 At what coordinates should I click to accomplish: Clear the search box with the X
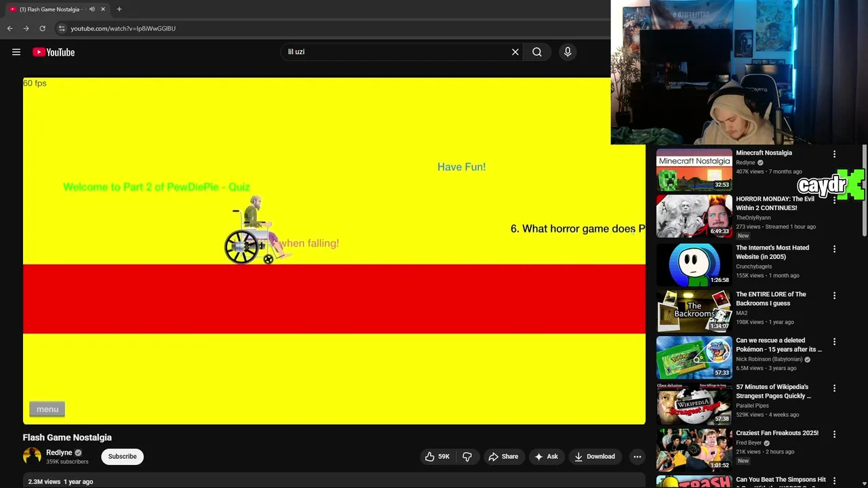click(515, 52)
